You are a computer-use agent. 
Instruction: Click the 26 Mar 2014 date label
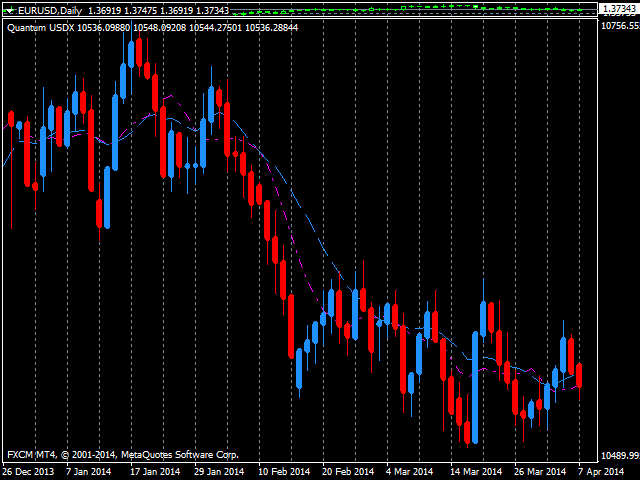coord(541,471)
